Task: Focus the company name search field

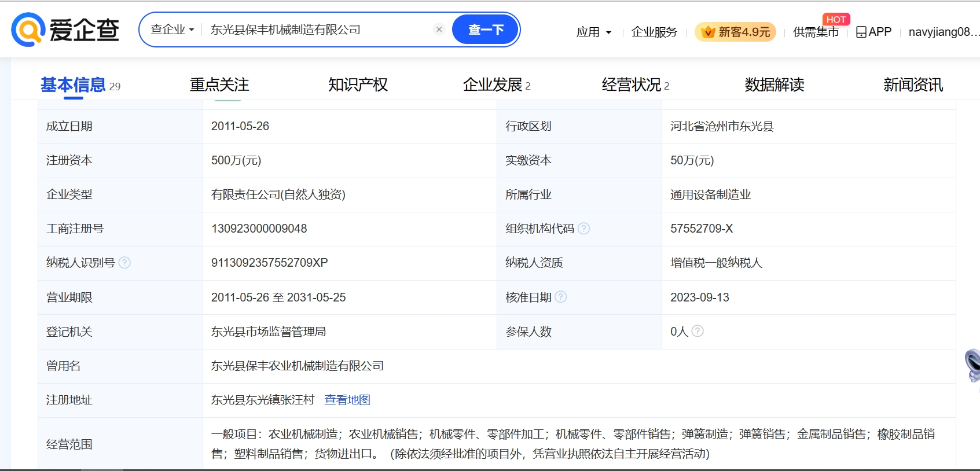Action: tap(318, 30)
